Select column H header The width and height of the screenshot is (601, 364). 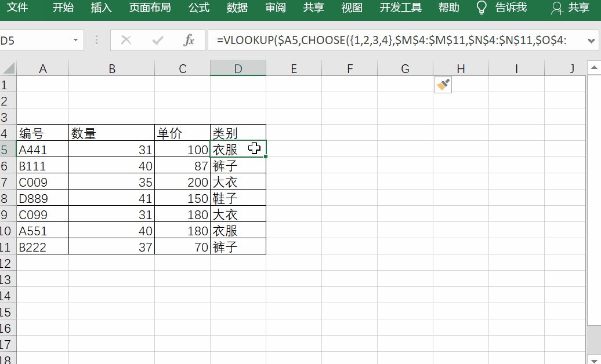[461, 69]
